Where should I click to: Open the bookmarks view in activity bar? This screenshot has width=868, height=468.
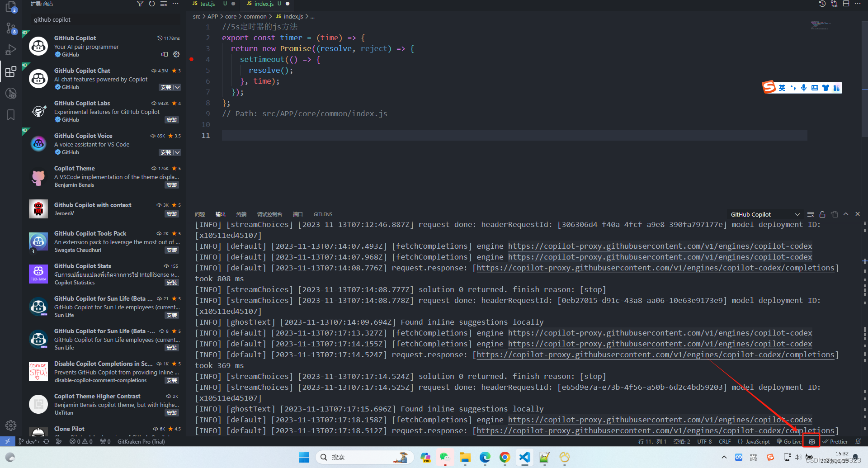tap(11, 115)
